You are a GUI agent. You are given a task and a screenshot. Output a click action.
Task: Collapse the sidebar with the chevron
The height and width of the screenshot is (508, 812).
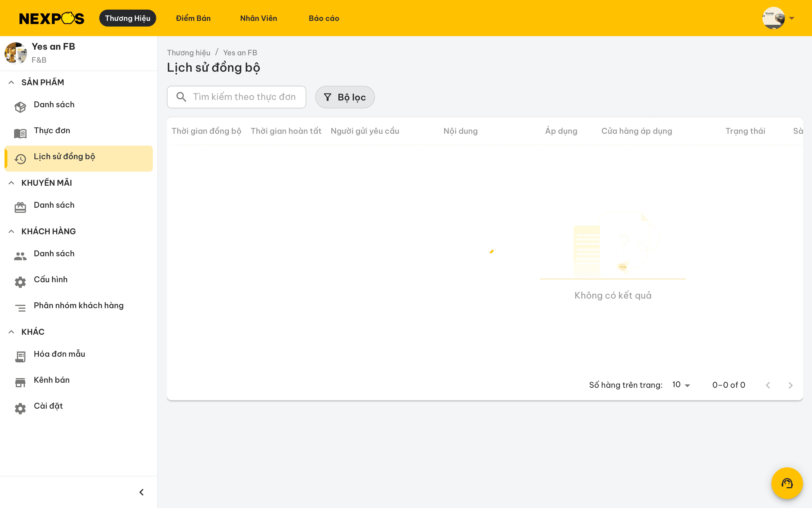(x=142, y=492)
